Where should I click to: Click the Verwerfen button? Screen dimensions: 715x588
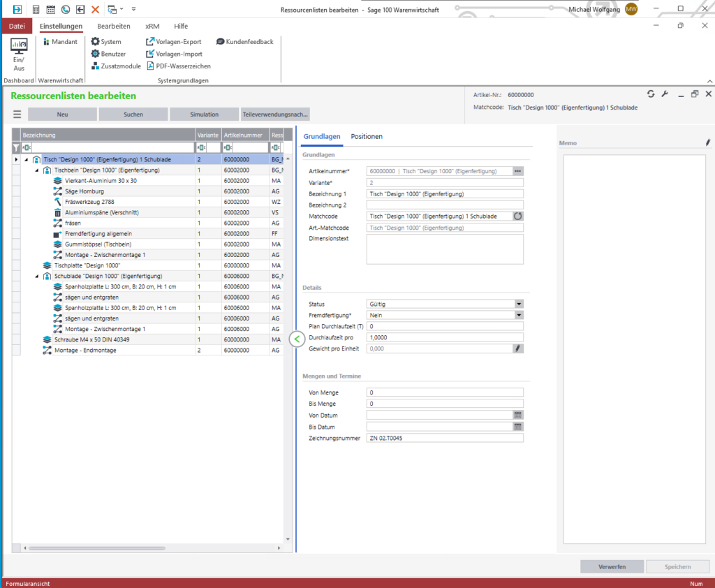(x=612, y=566)
